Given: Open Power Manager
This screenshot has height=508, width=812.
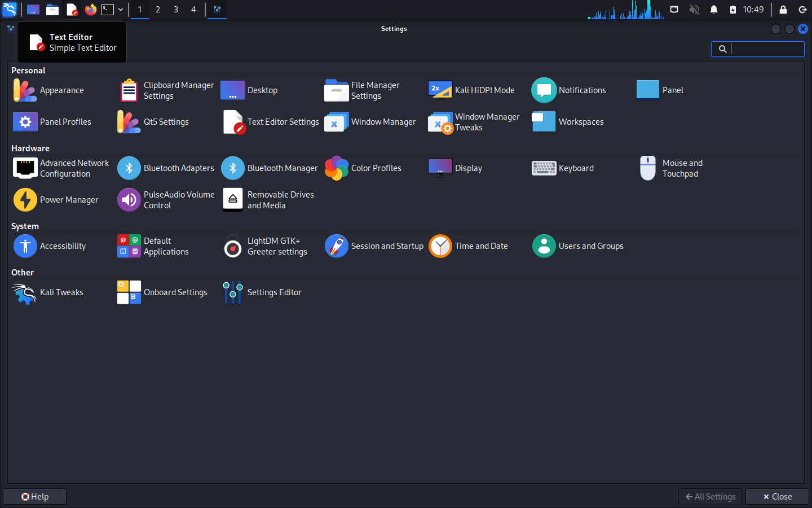Looking at the screenshot, I should 56,200.
